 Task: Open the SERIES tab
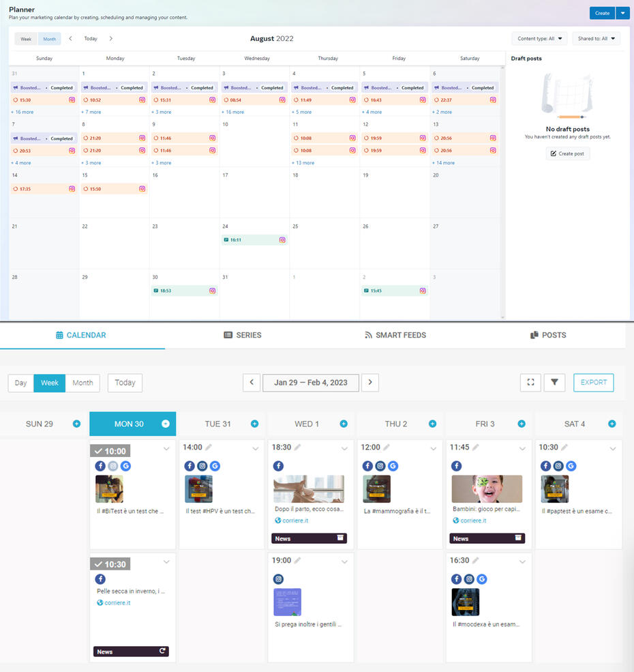pos(243,335)
